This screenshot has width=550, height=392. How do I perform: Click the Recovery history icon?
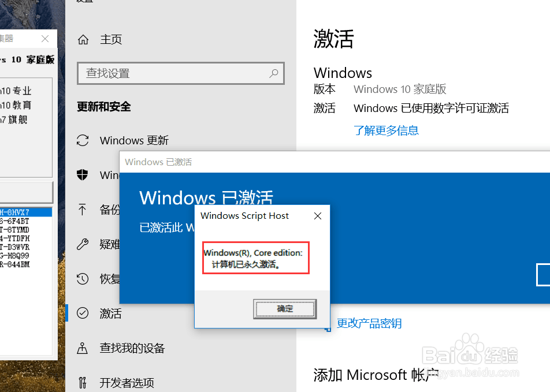[x=83, y=279]
